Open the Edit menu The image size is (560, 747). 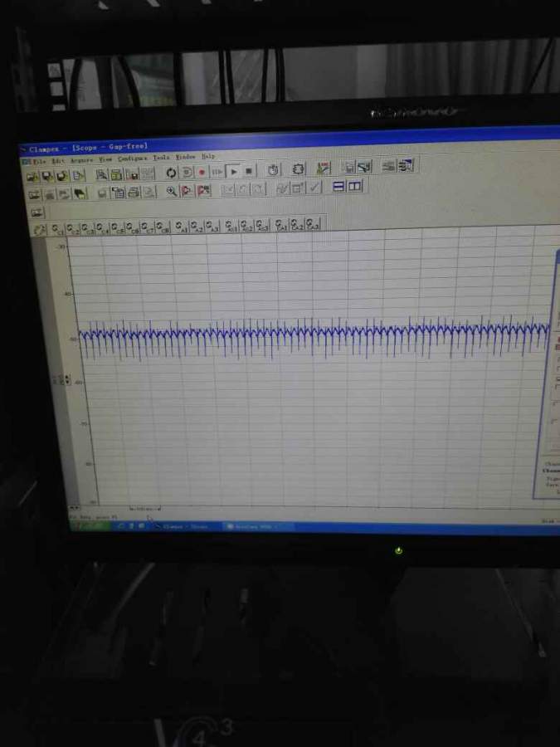point(57,160)
